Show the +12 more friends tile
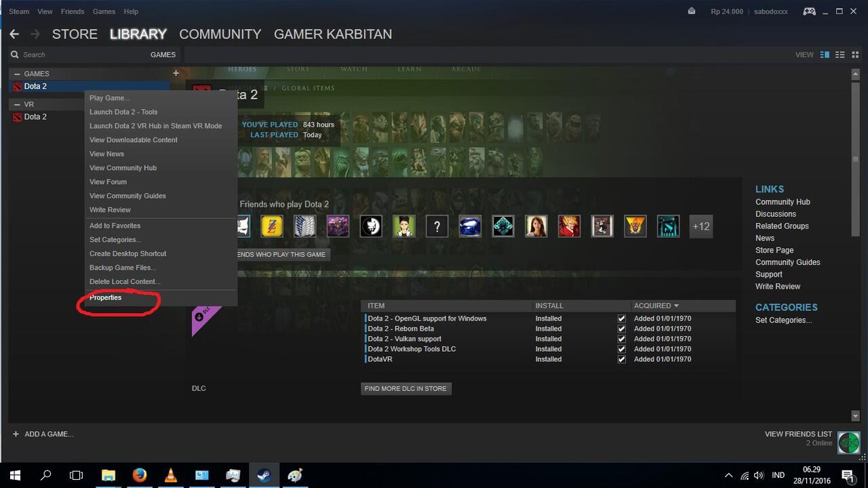Image resolution: width=868 pixels, height=488 pixels. pos(701,226)
